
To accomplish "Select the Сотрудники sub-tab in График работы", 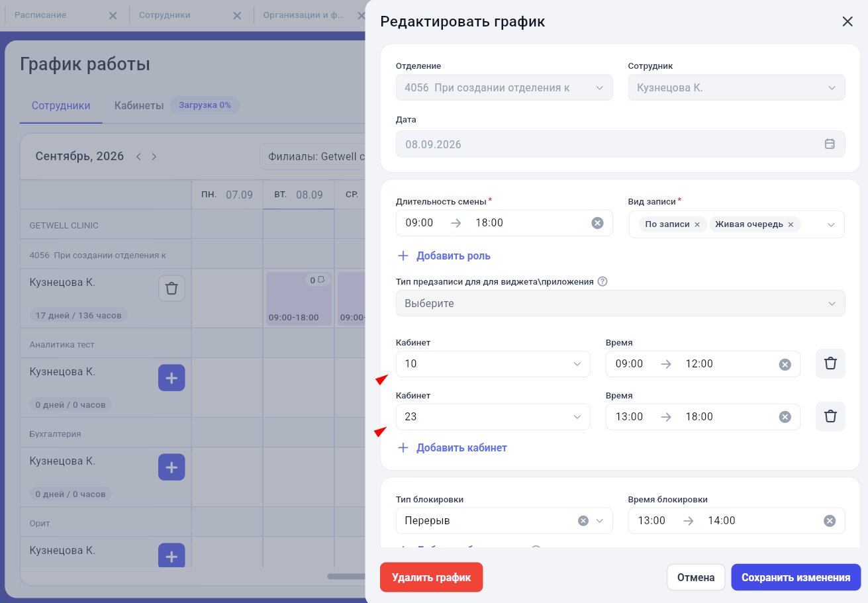I will point(61,105).
